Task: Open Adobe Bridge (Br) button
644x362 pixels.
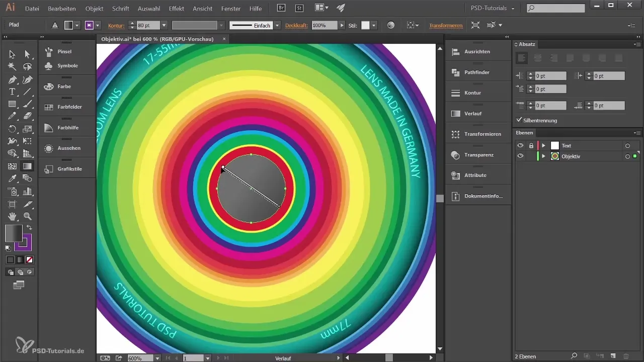Action: pyautogui.click(x=282, y=8)
